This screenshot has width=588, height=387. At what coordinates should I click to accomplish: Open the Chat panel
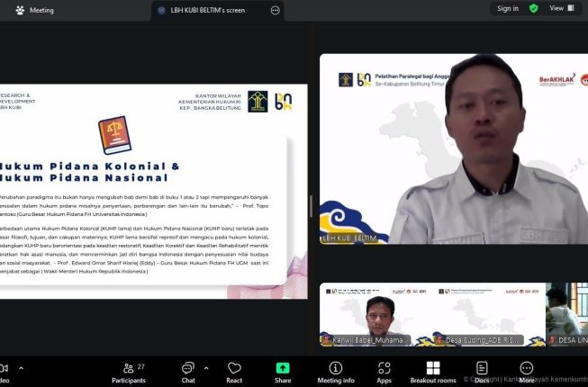(188, 373)
